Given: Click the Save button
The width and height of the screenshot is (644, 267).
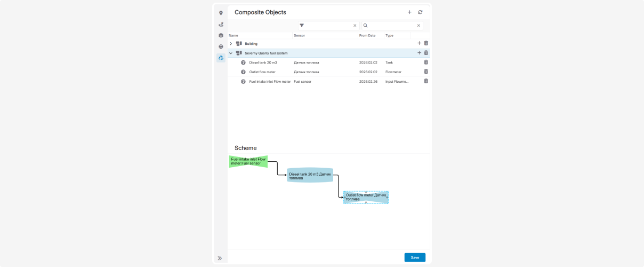Looking at the screenshot, I should [415, 257].
